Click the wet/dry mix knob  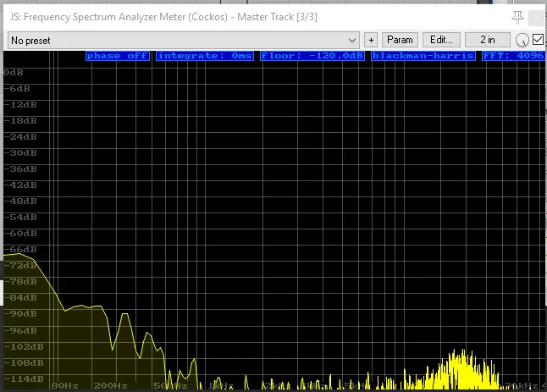point(522,41)
